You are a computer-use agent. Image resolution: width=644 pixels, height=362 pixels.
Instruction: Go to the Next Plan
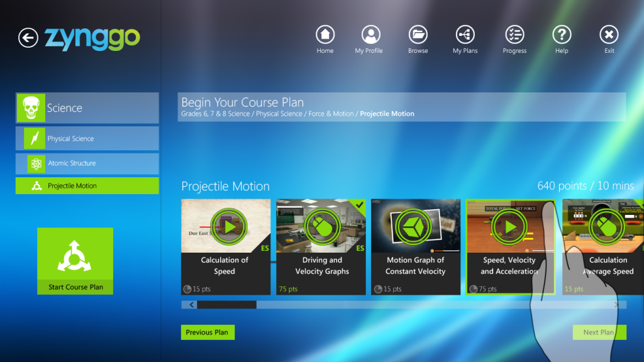tap(599, 332)
